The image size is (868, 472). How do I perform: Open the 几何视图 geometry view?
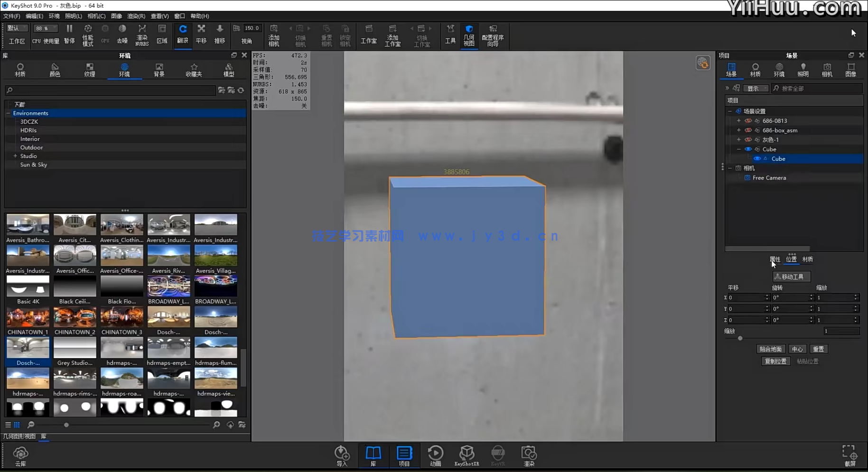[x=469, y=35]
